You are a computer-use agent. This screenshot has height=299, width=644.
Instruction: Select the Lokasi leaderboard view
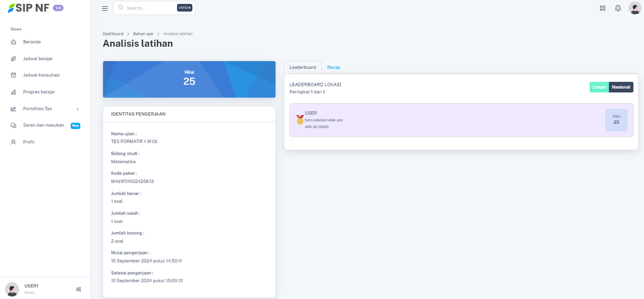click(x=599, y=87)
